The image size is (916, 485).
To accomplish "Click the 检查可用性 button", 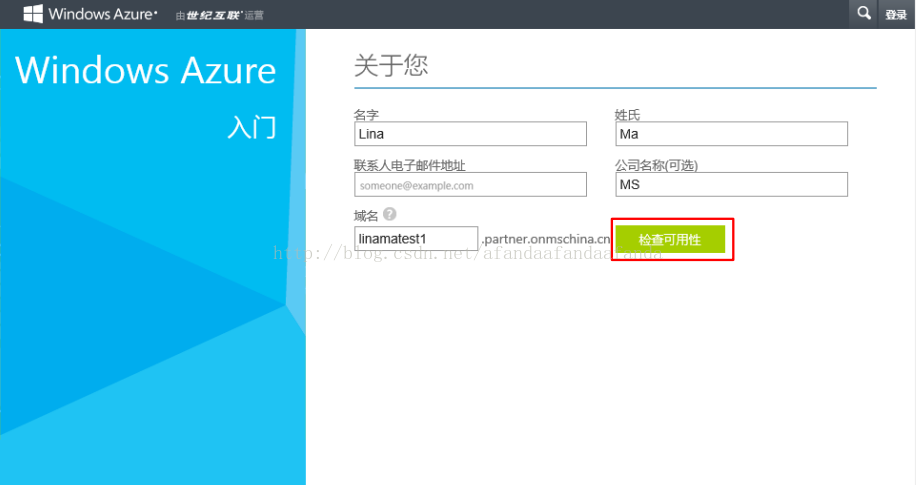I will click(670, 240).
